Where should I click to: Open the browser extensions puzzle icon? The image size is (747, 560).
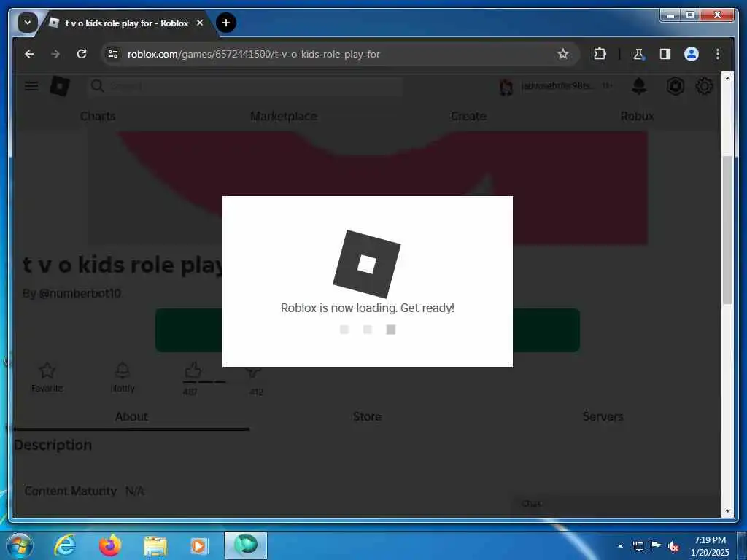click(x=600, y=54)
